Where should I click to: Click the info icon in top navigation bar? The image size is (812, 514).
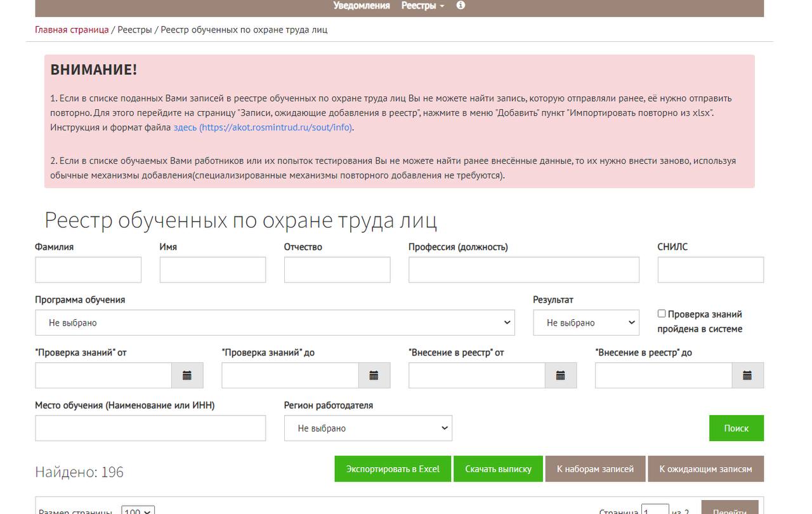(x=461, y=6)
